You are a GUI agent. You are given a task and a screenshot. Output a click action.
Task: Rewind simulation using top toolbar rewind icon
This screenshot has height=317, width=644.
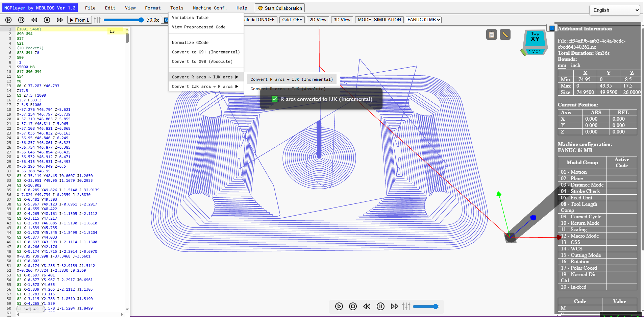click(x=34, y=20)
